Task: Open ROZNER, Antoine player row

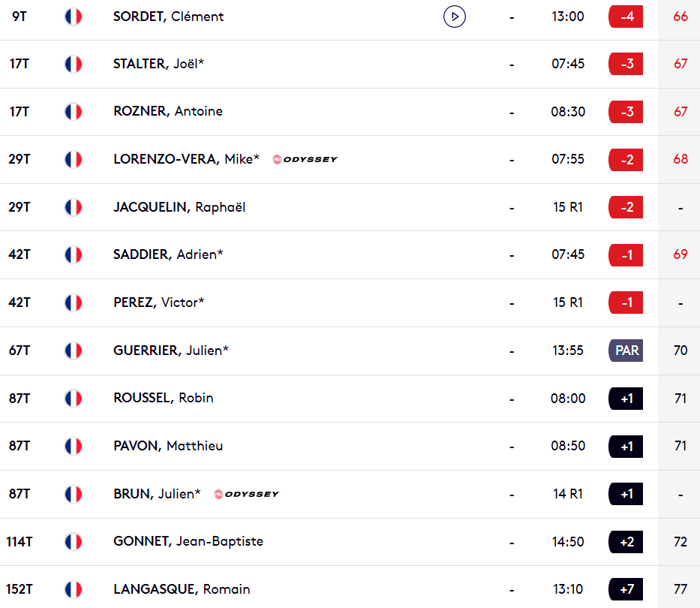Action: (x=350, y=112)
